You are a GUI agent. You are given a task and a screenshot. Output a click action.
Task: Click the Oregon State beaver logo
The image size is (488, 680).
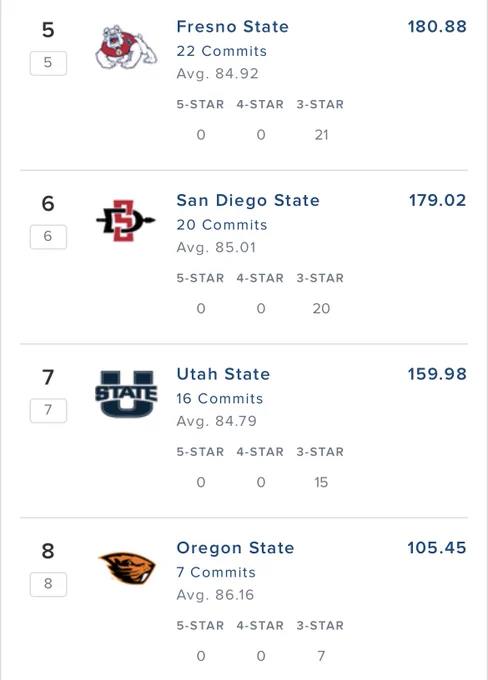pyautogui.click(x=127, y=568)
